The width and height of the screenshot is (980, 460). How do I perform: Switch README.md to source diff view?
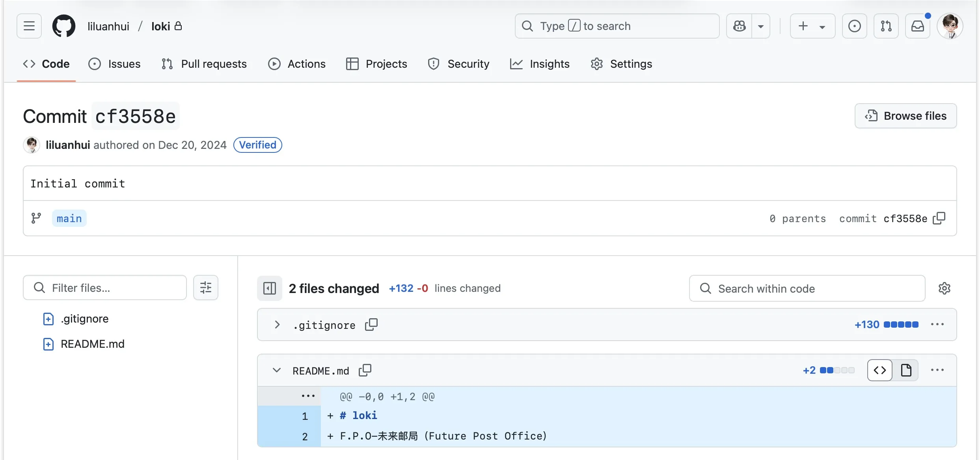point(879,370)
